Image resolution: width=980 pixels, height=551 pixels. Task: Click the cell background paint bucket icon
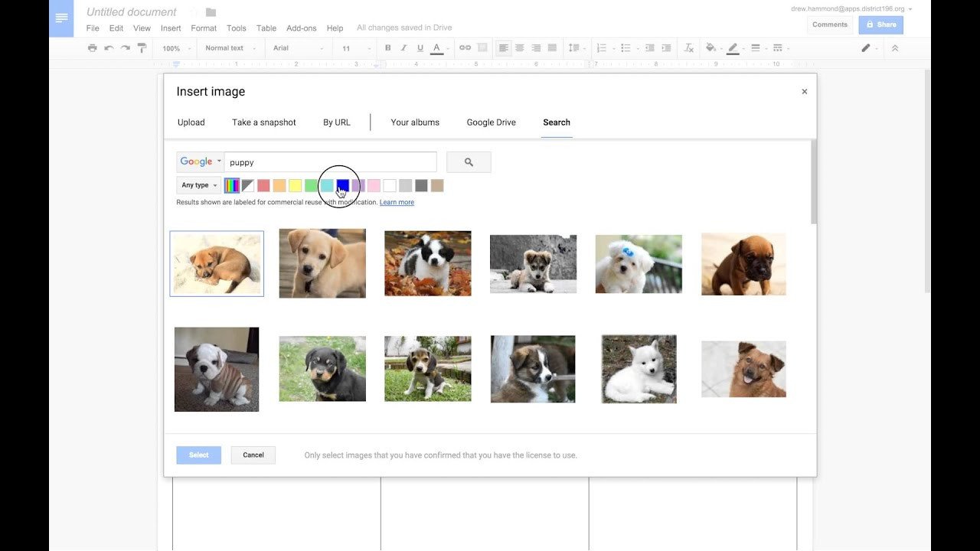pyautogui.click(x=710, y=48)
